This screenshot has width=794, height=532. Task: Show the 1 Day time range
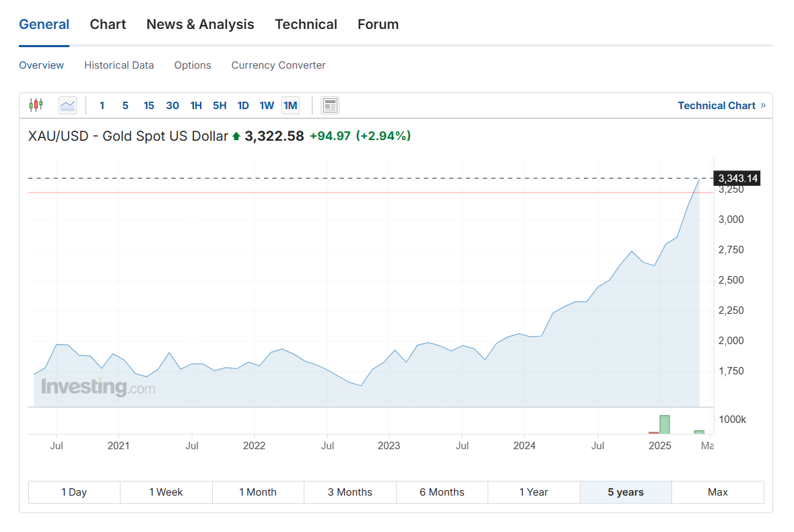point(74,492)
